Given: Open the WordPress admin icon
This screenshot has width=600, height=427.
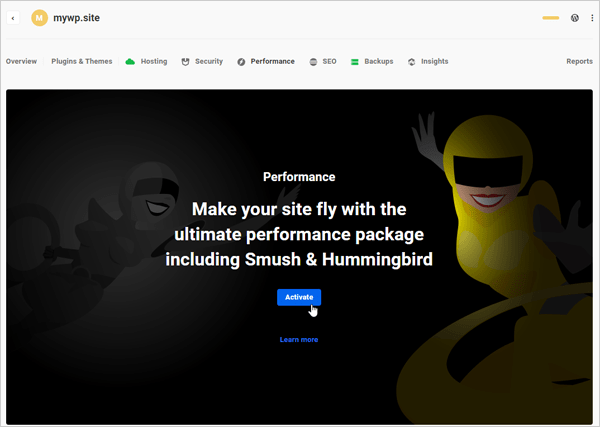Looking at the screenshot, I should (574, 18).
